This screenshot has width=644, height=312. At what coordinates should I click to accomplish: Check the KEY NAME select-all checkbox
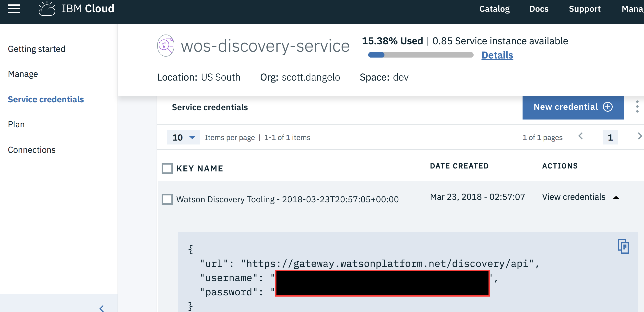tap(167, 168)
